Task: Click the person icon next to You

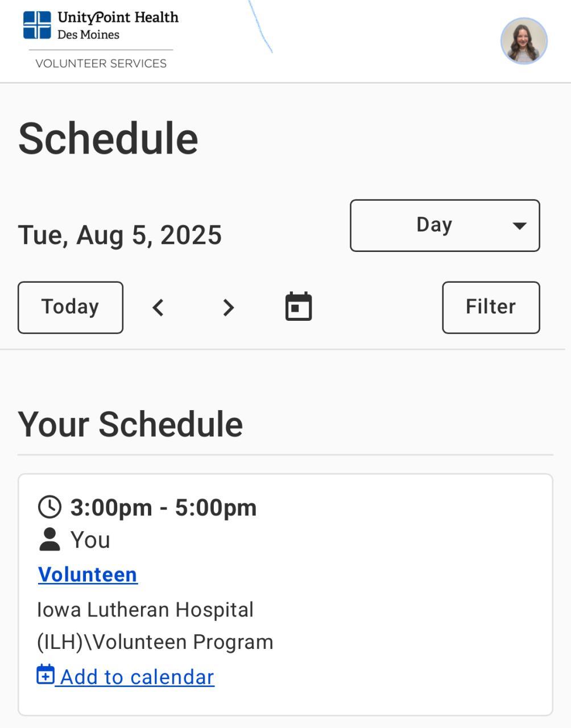Action: pos(49,540)
